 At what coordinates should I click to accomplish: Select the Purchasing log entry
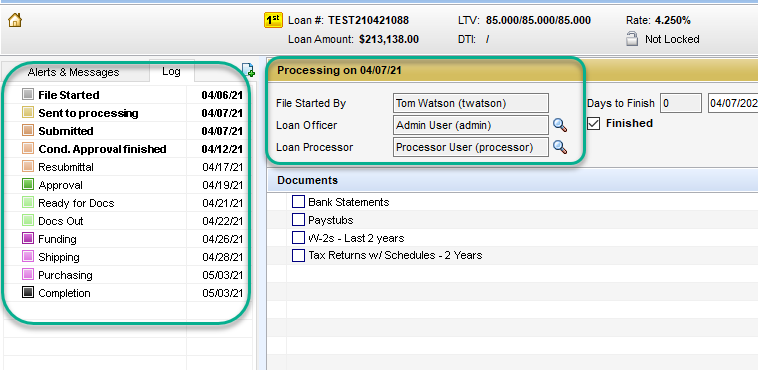point(128,275)
